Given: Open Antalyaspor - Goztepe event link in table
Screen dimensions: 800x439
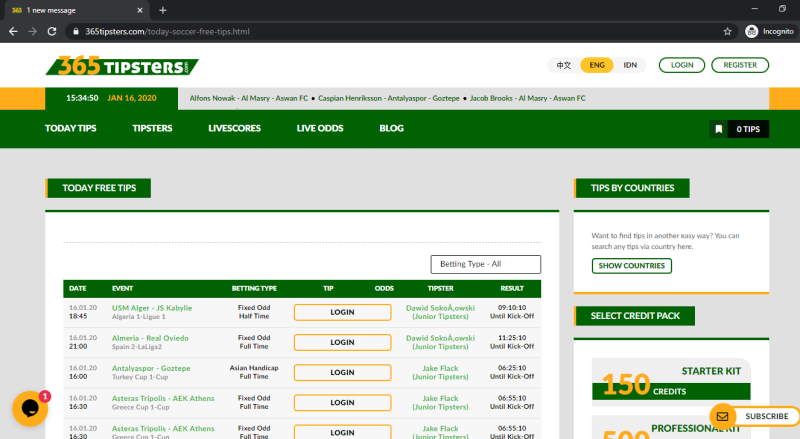Looking at the screenshot, I should (x=151, y=369).
